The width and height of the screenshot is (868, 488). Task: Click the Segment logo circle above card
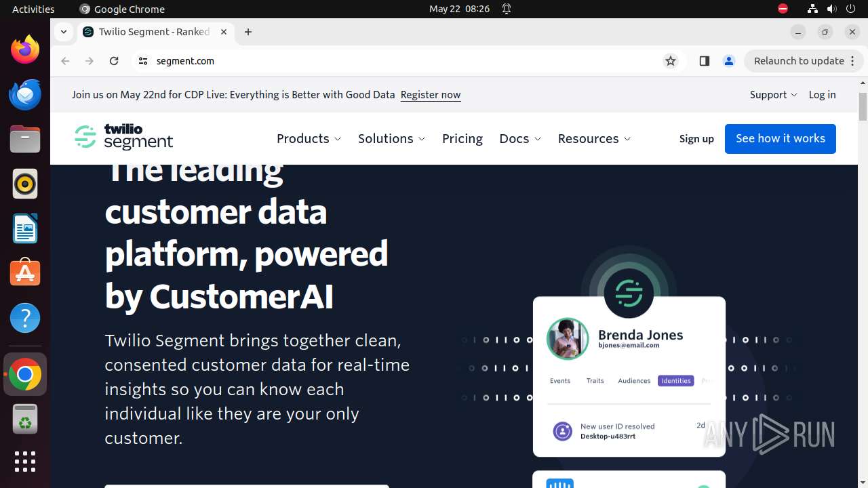tap(629, 293)
